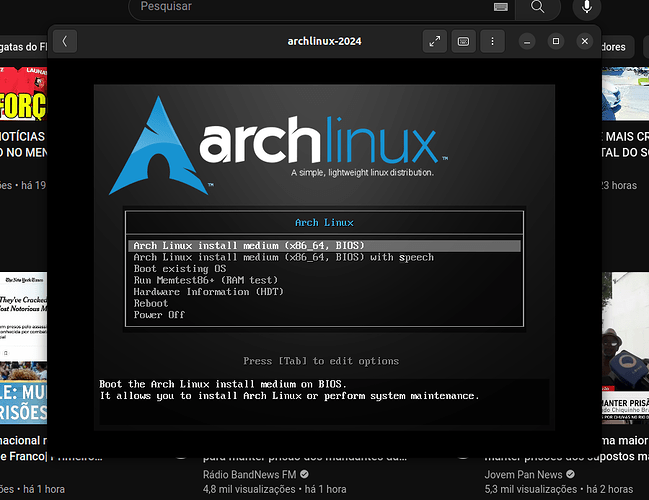The width and height of the screenshot is (649, 500).
Task: Click 'Press [Tab] to edit options' text
Action: coord(321,361)
